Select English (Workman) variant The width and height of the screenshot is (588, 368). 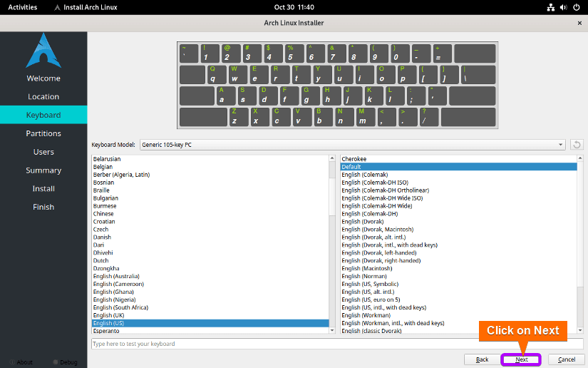pos(458,315)
